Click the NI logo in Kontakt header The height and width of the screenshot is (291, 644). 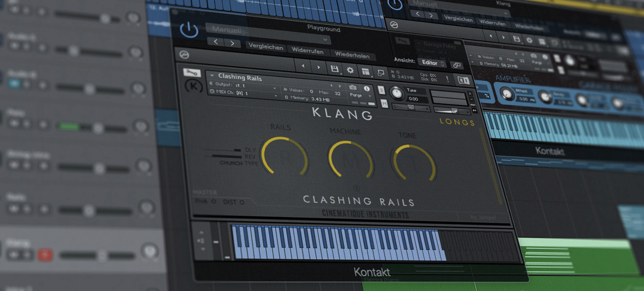[463, 80]
